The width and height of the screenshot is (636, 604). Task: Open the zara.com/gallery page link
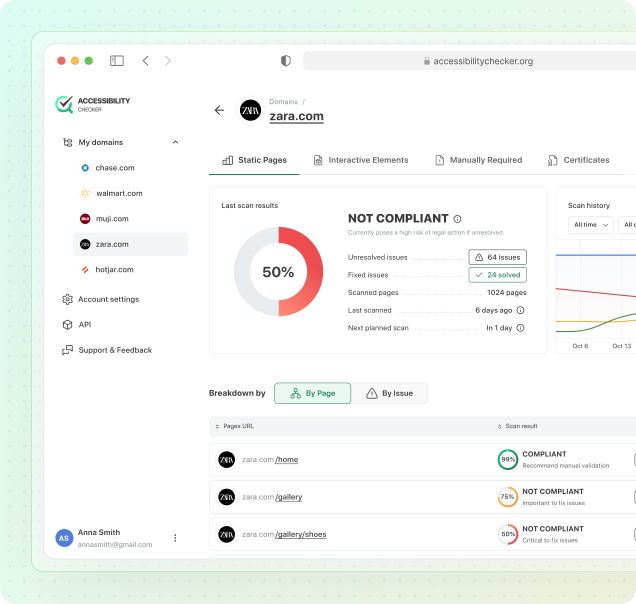click(272, 497)
